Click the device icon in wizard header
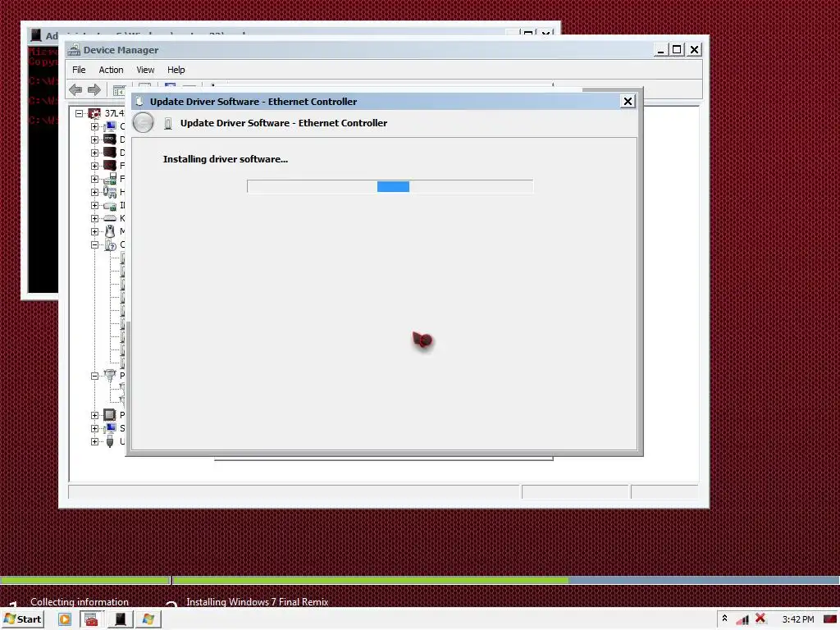840x630 pixels. (x=168, y=123)
